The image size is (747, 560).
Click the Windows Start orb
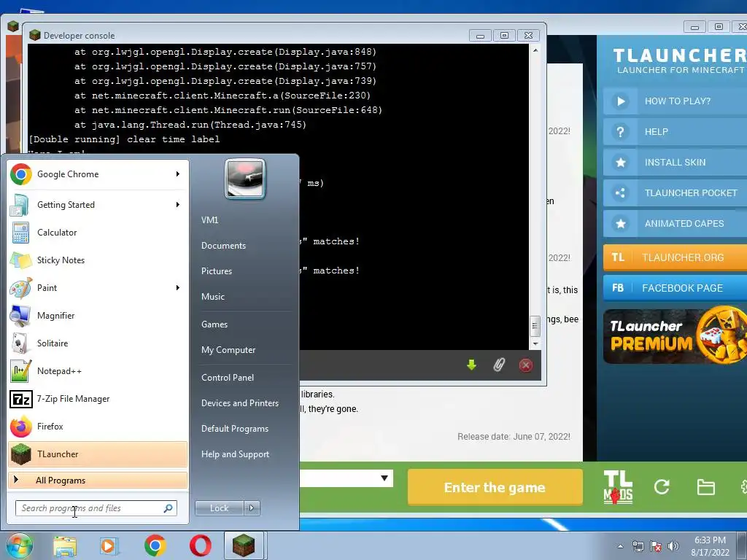19,545
